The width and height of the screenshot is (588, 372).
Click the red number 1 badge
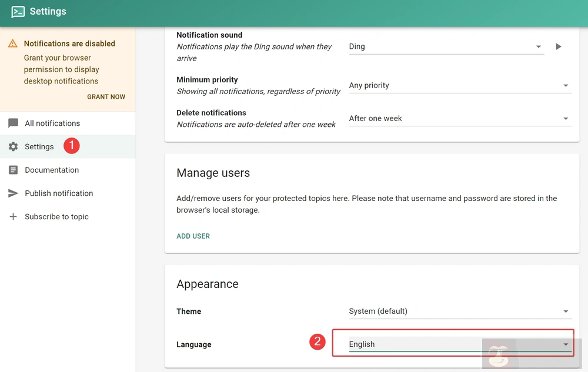tap(71, 146)
